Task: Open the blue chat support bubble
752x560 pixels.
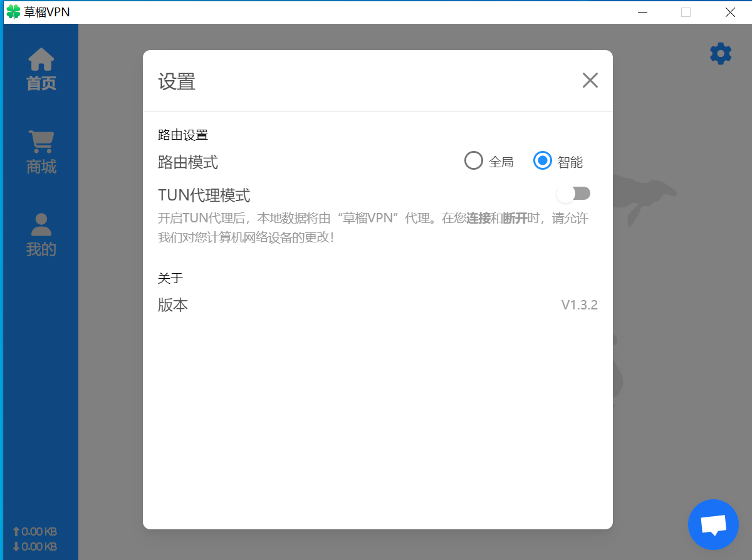Action: tap(713, 525)
